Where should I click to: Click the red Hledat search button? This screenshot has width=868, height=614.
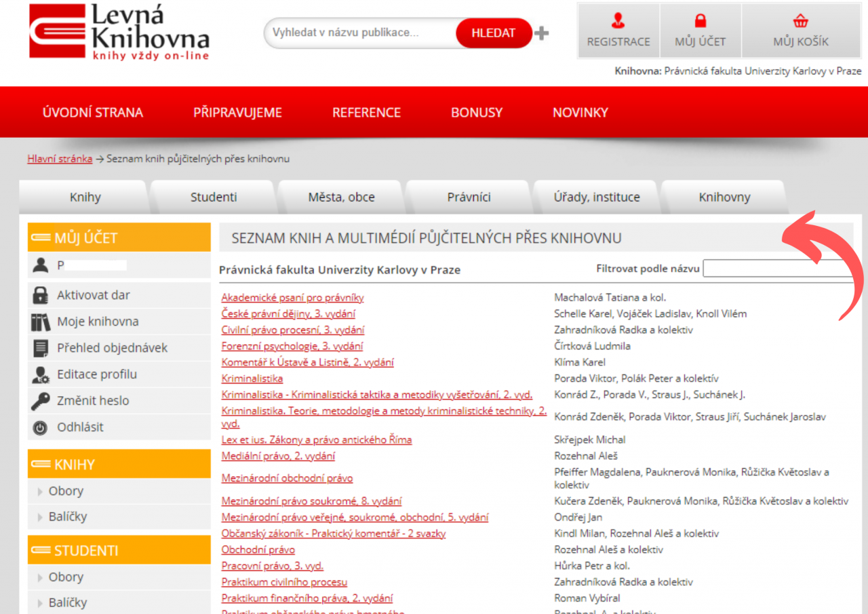click(x=494, y=33)
